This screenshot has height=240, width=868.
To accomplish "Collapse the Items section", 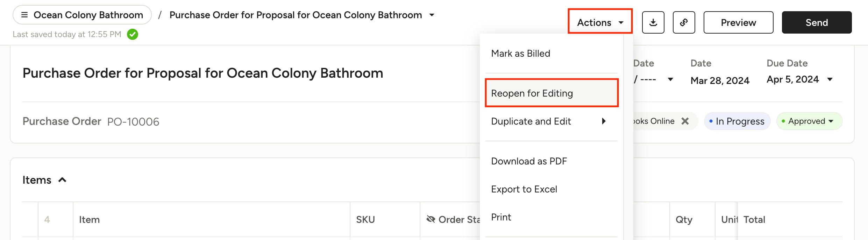I will click(x=62, y=180).
